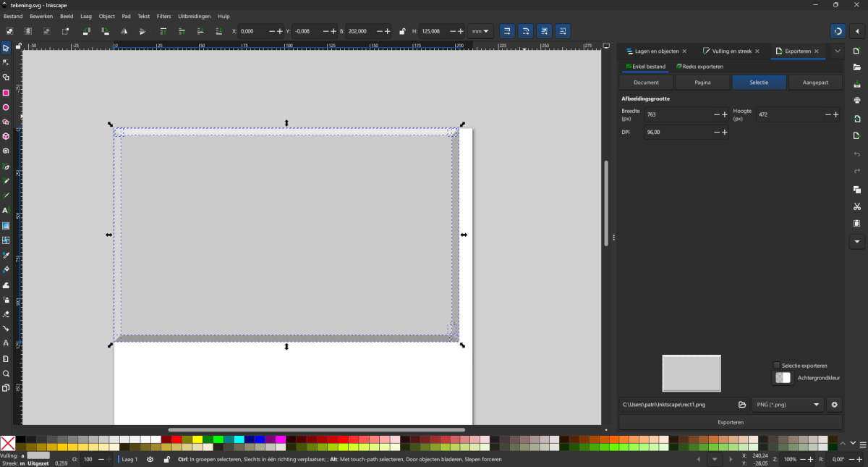The width and height of the screenshot is (868, 467).
Task: Increase the DPI value with plus
Action: (x=725, y=132)
